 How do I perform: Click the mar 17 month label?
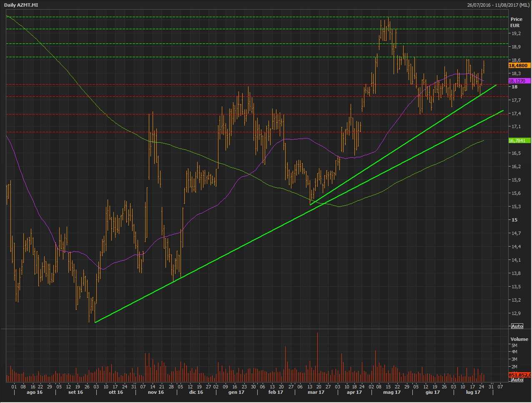pos(316,392)
